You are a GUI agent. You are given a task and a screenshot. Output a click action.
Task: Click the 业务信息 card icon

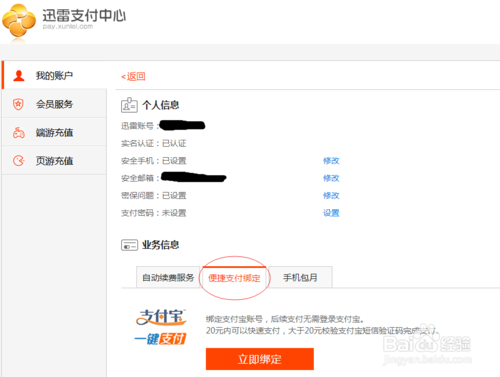click(129, 245)
